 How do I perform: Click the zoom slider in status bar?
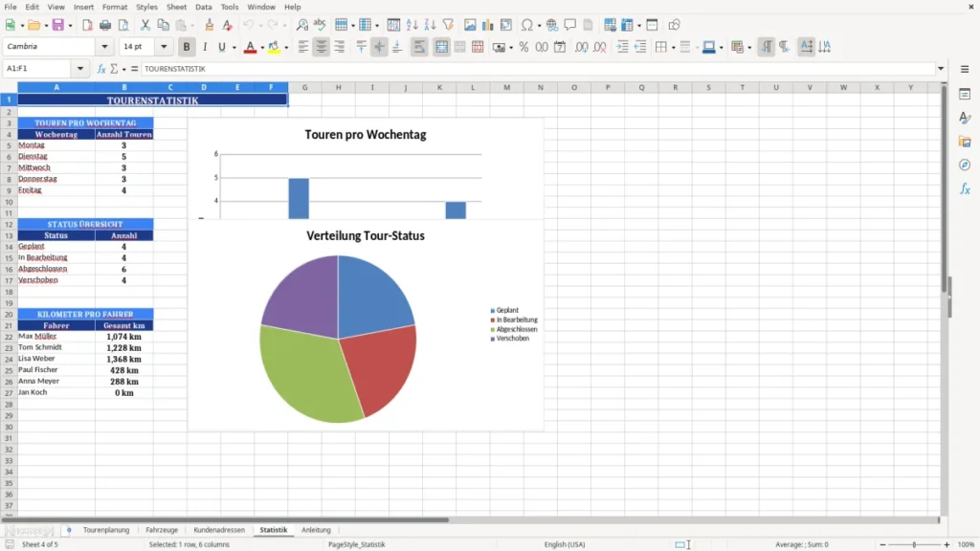914,544
